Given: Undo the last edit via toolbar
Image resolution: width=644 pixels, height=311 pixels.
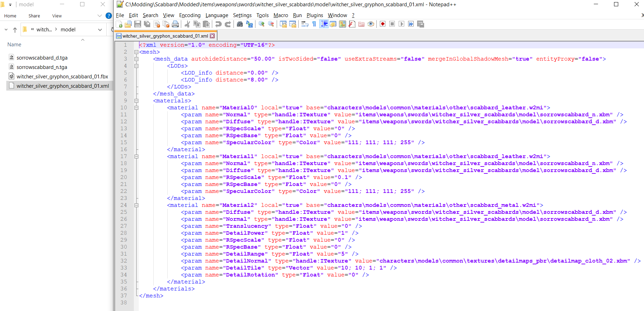Looking at the screenshot, I should pyautogui.click(x=218, y=24).
